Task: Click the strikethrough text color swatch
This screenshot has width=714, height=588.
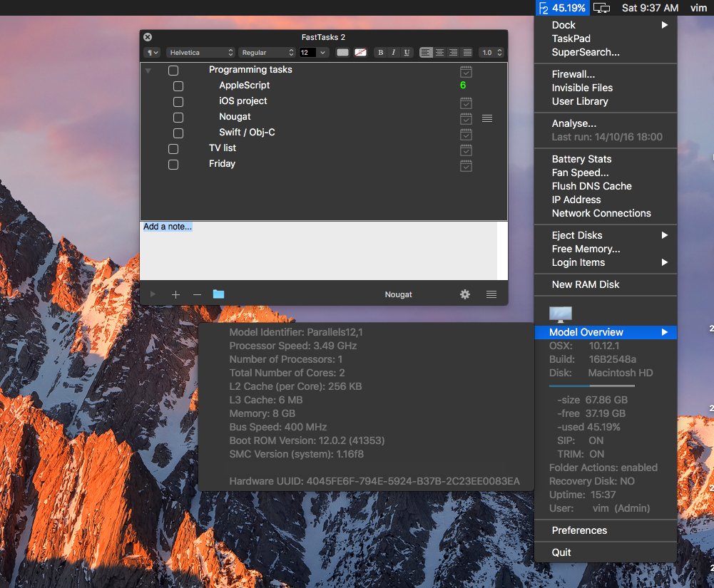Action: (x=361, y=52)
